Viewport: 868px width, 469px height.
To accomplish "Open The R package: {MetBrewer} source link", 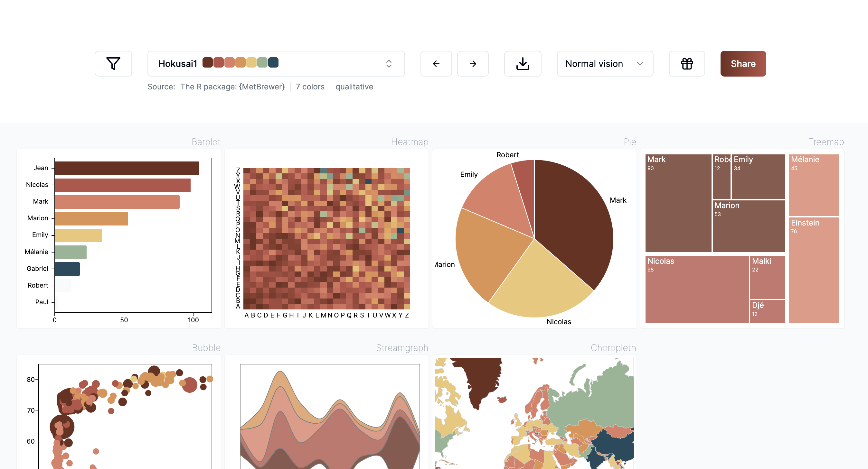I will tap(232, 87).
